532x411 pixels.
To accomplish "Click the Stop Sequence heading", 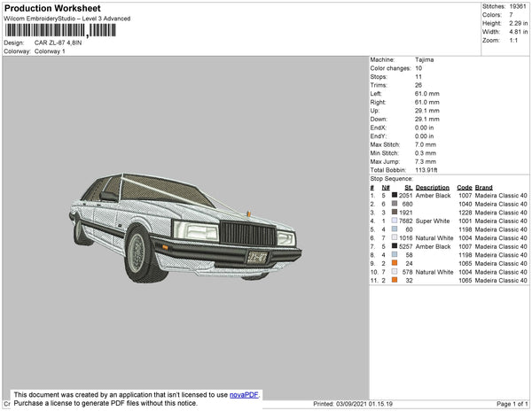I will [392, 178].
